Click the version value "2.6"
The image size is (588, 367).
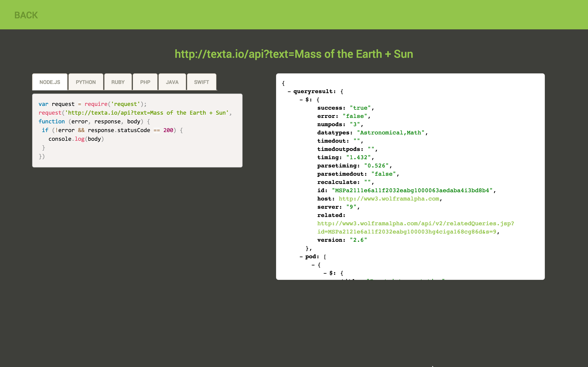click(358, 240)
